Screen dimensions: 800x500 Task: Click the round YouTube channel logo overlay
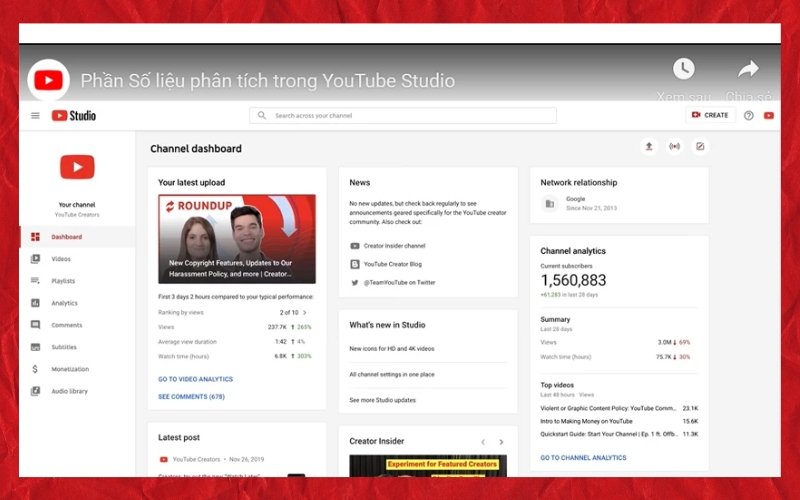[48, 80]
